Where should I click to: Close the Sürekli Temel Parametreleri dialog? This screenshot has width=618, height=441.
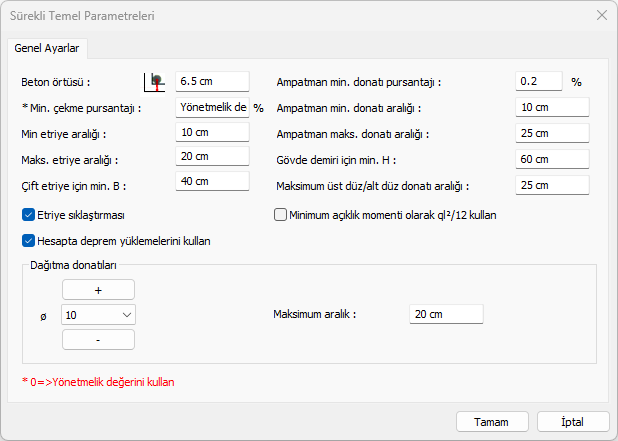tap(601, 16)
